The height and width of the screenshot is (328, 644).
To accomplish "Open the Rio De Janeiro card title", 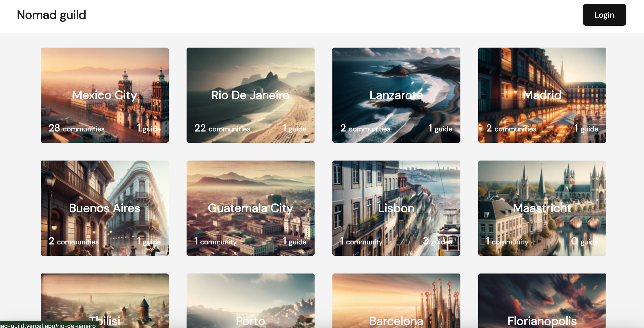I will tap(250, 95).
